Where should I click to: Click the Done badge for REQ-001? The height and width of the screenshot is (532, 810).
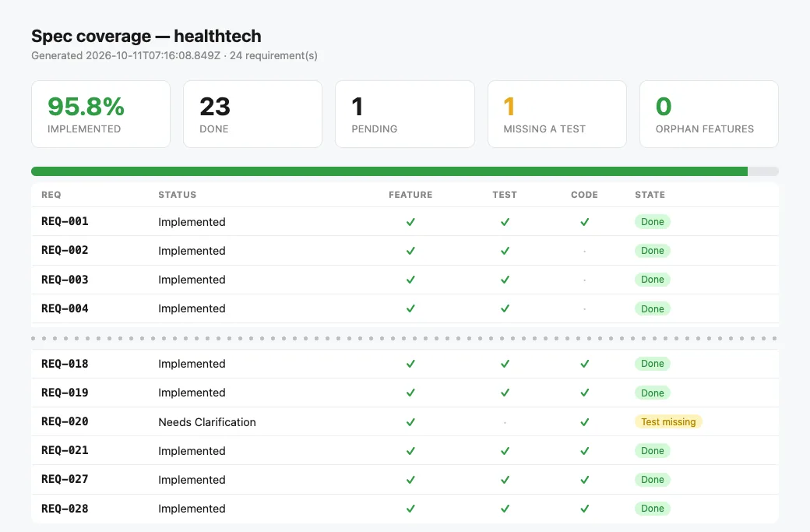(653, 221)
